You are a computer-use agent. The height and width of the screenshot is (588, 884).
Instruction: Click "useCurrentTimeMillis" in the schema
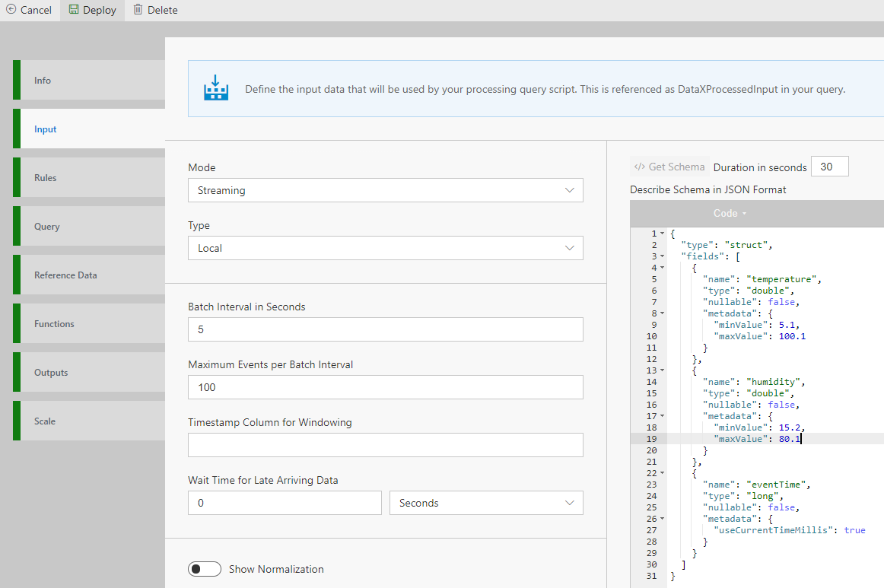773,530
